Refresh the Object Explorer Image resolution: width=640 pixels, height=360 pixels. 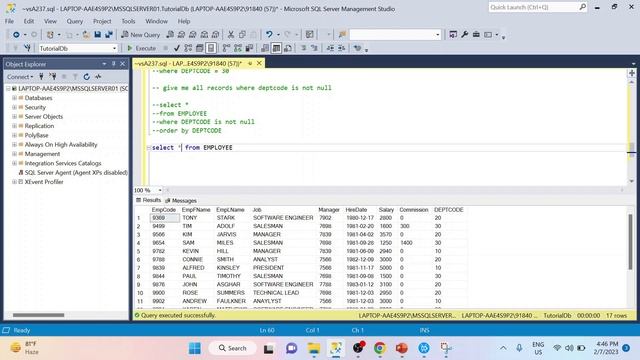tap(87, 77)
